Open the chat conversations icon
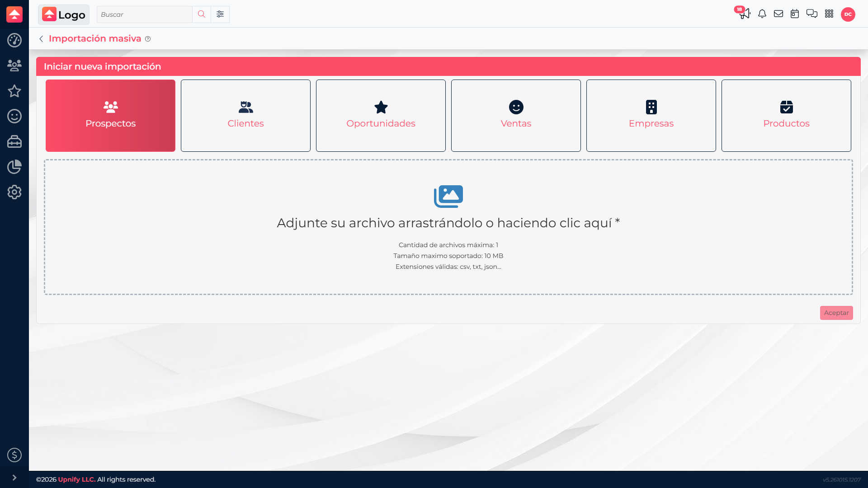The height and width of the screenshot is (488, 868). 812,14
